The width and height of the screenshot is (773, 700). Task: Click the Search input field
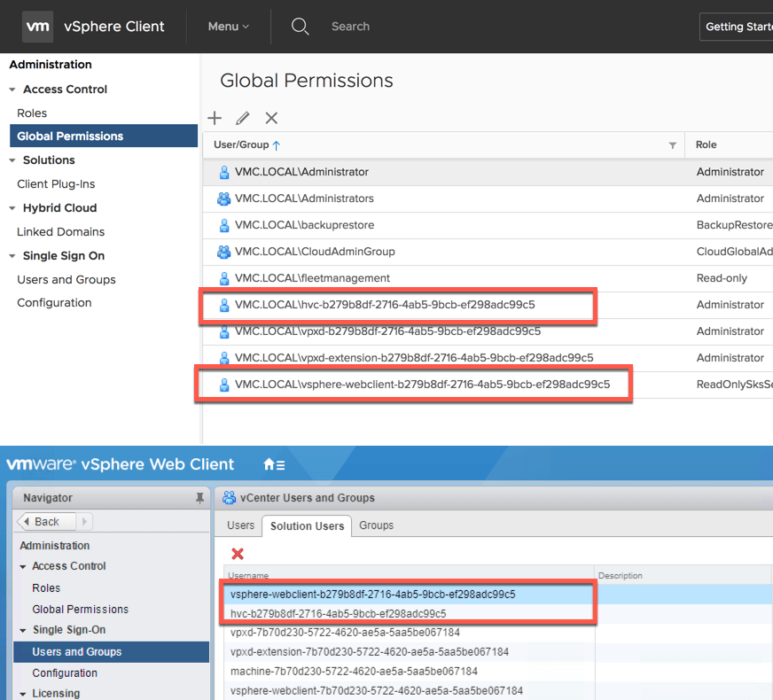pyautogui.click(x=350, y=27)
